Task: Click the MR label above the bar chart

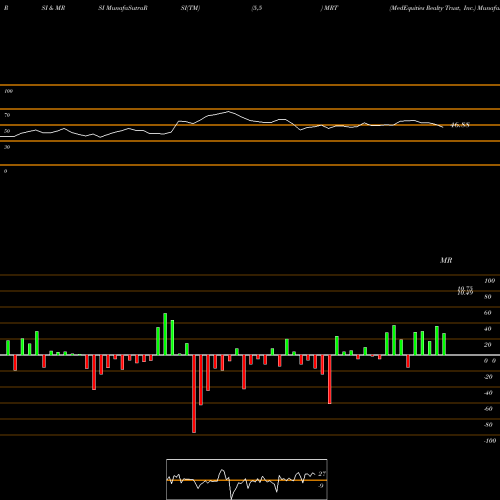Action: click(446, 260)
